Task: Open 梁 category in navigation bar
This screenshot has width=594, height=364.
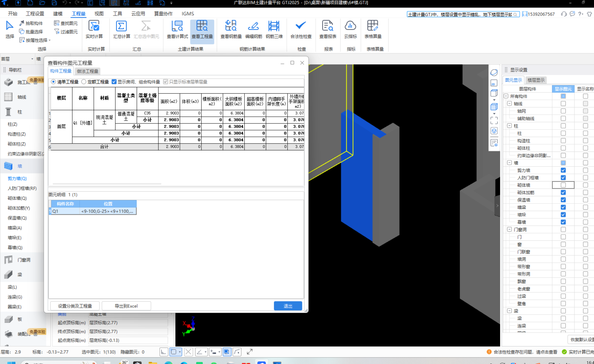Action: point(20,274)
